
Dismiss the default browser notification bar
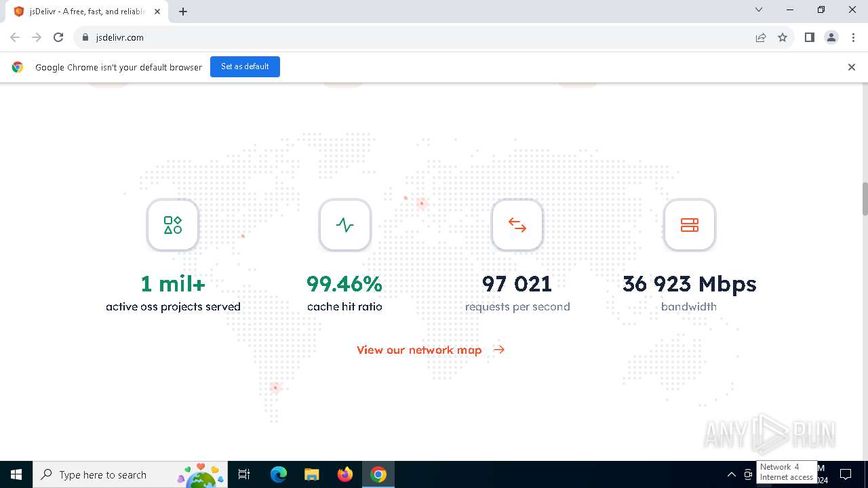[852, 67]
